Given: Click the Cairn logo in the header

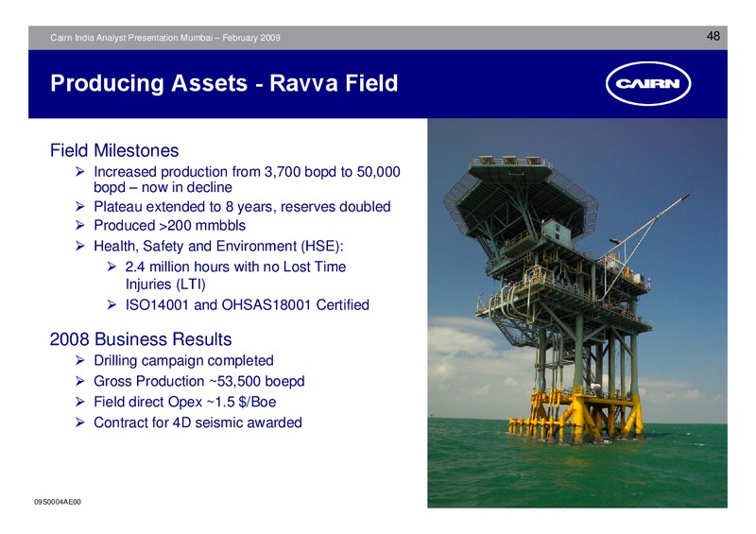Looking at the screenshot, I should [648, 83].
